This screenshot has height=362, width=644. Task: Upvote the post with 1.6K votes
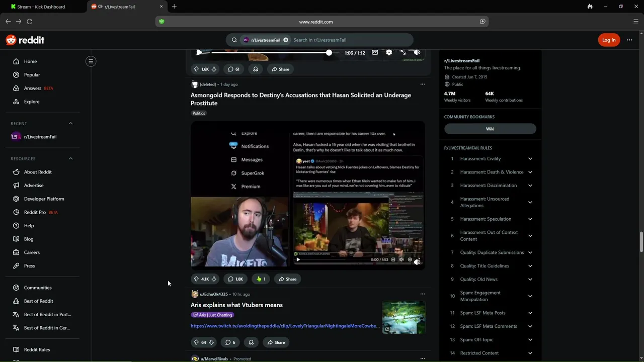(x=196, y=69)
